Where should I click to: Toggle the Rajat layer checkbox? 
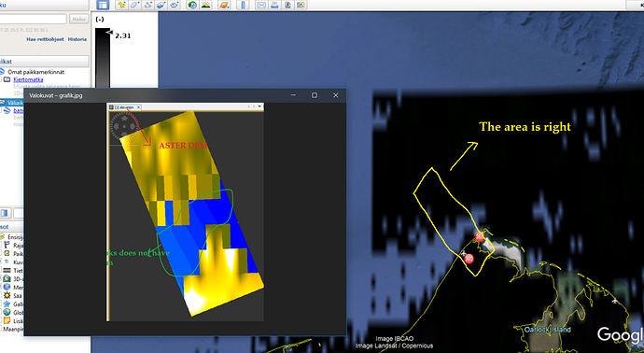tap(1, 245)
